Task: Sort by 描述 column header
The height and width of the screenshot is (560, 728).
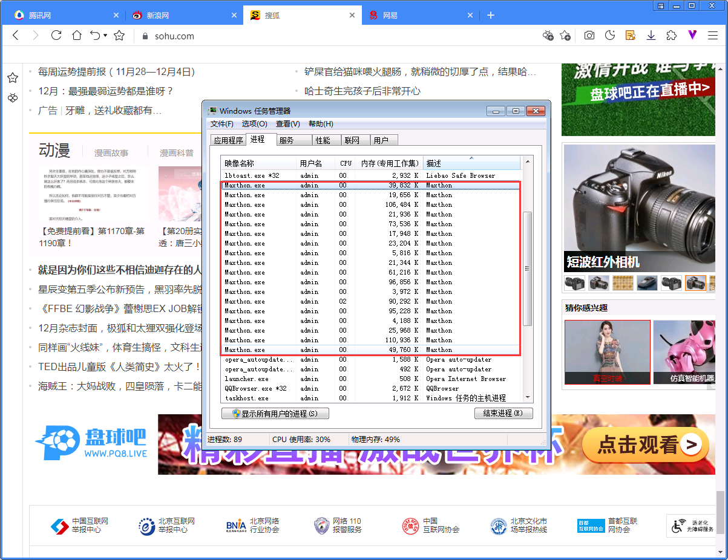Action: coord(471,163)
